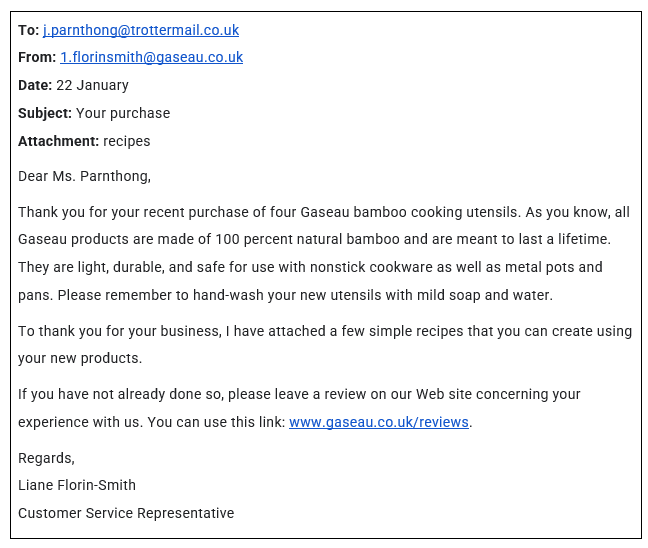Click the recipient email j.parnthong@trottermail.co.uk
This screenshot has height=548, width=648.
click(141, 30)
